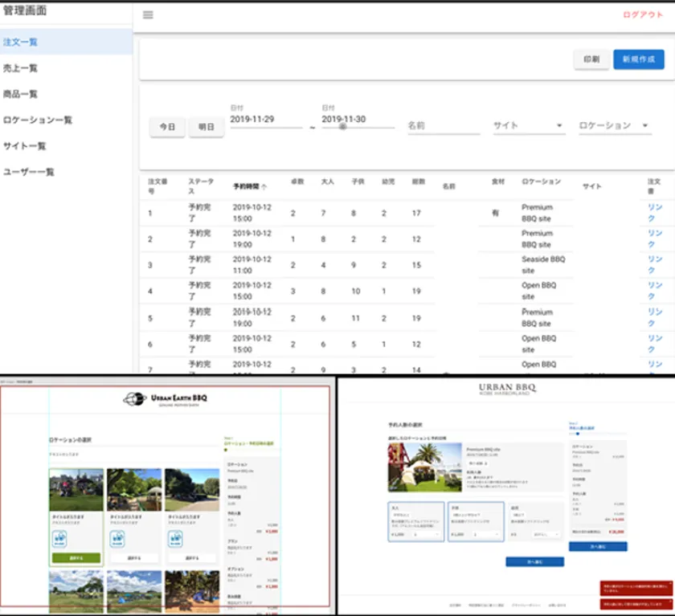675x616 pixels.
Task: Dismiss the upper red error notification
Action: click(x=670, y=584)
